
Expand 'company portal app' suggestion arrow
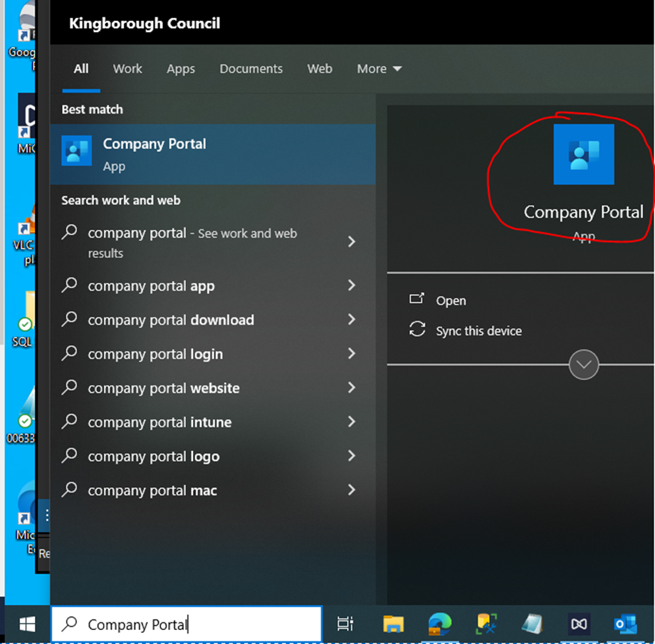coord(351,286)
